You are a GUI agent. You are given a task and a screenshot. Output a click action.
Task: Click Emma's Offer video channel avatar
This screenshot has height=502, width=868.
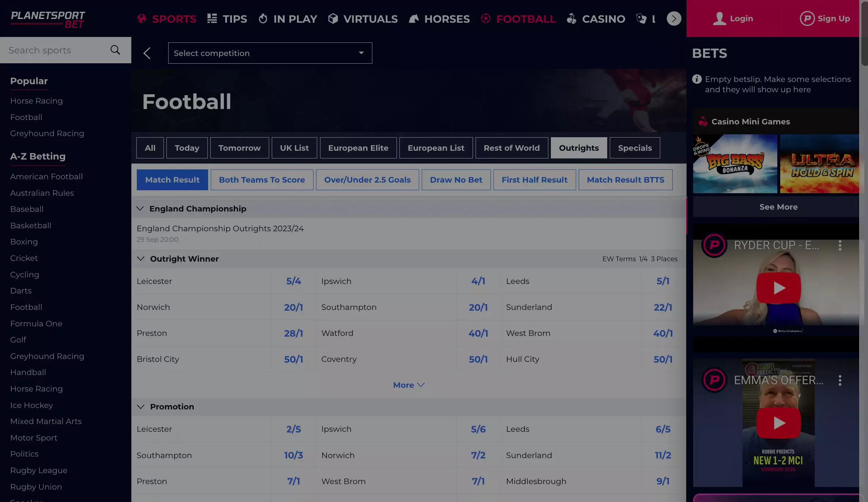point(714,380)
